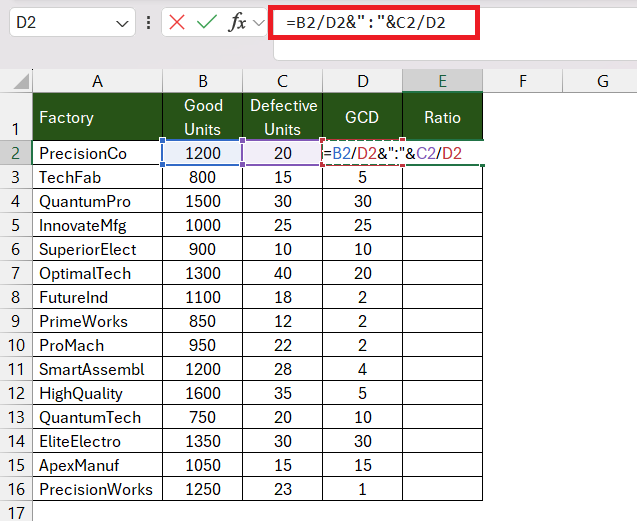Viewport: 637px width, 521px height.
Task: Select cell with PrecisionWorks factory name
Action: point(98,489)
